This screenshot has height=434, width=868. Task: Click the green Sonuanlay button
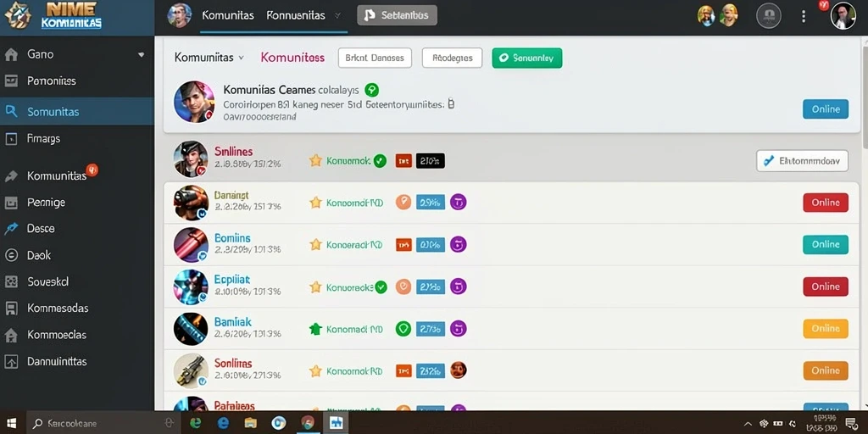(x=527, y=58)
